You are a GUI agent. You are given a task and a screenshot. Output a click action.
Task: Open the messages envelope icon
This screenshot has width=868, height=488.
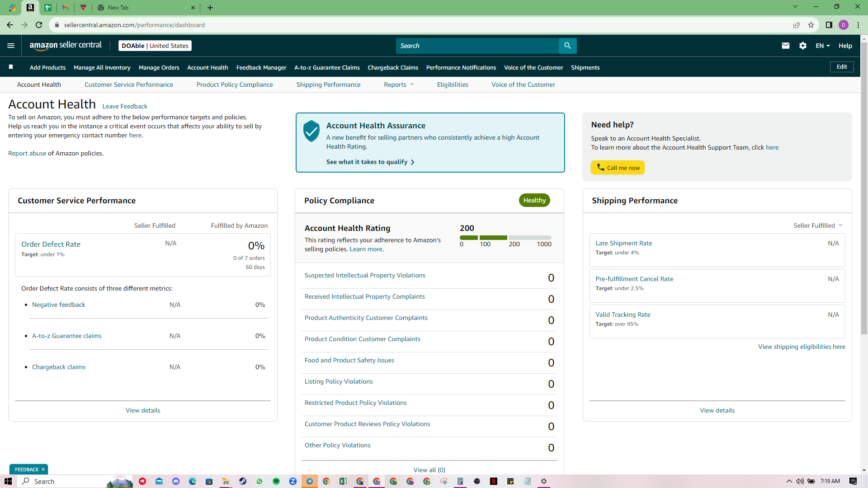coord(786,46)
